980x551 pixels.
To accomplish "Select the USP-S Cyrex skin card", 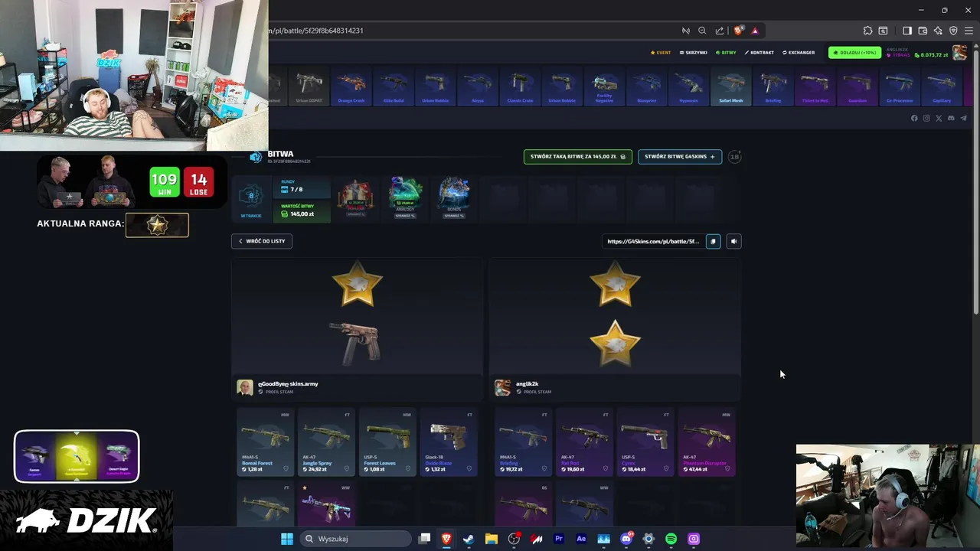I will 645,442.
